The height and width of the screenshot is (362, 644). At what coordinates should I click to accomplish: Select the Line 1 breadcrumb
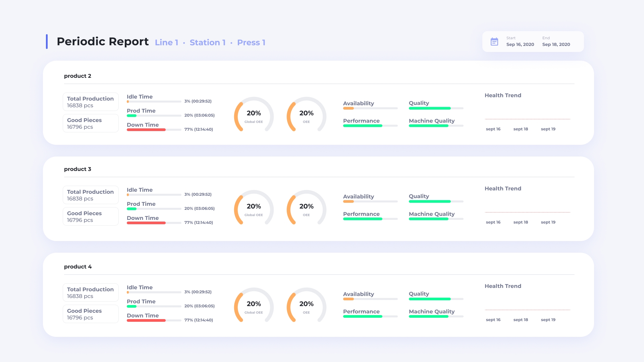click(x=166, y=43)
